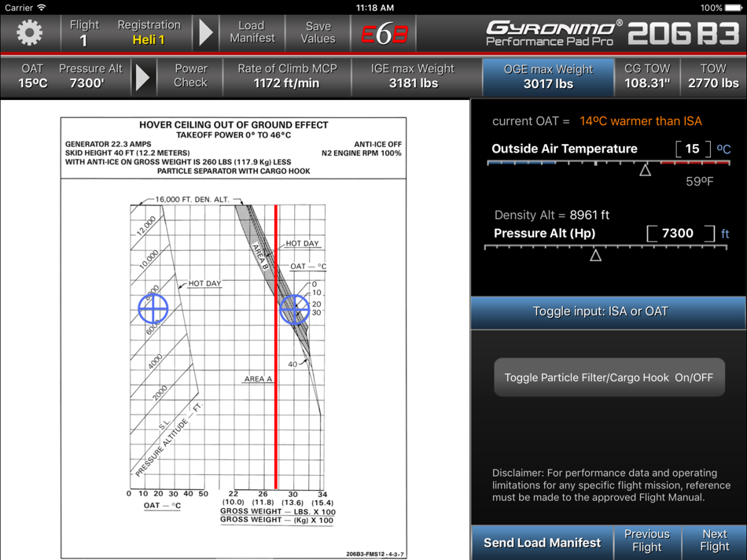Open the TOW 2770 lbs tab
Screen dimensions: 747x560
(x=713, y=76)
